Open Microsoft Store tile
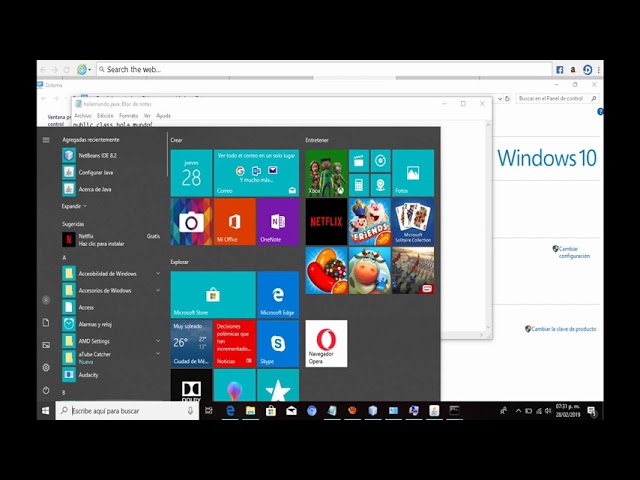The height and width of the screenshot is (480, 640). (x=213, y=295)
